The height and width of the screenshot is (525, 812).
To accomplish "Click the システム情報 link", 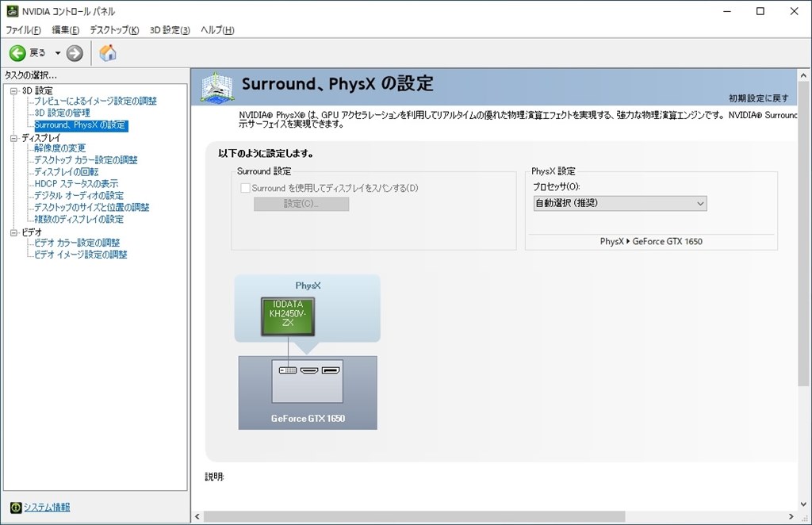I will [x=47, y=508].
